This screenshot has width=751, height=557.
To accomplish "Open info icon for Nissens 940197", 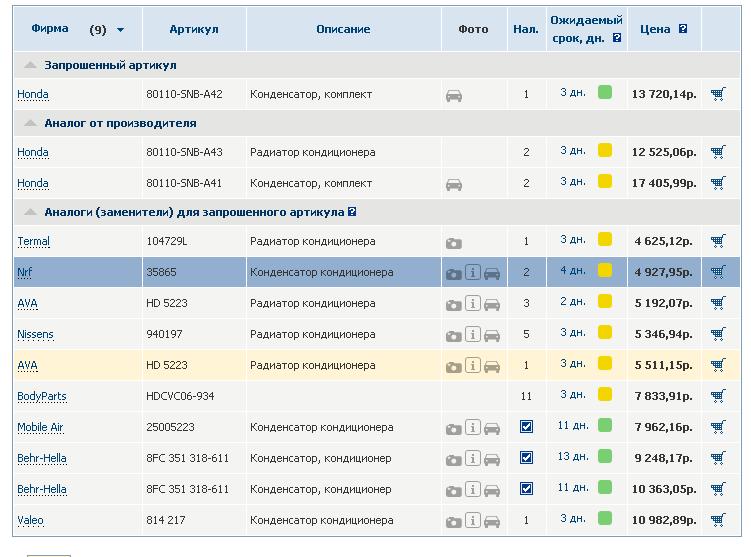I will [x=473, y=334].
